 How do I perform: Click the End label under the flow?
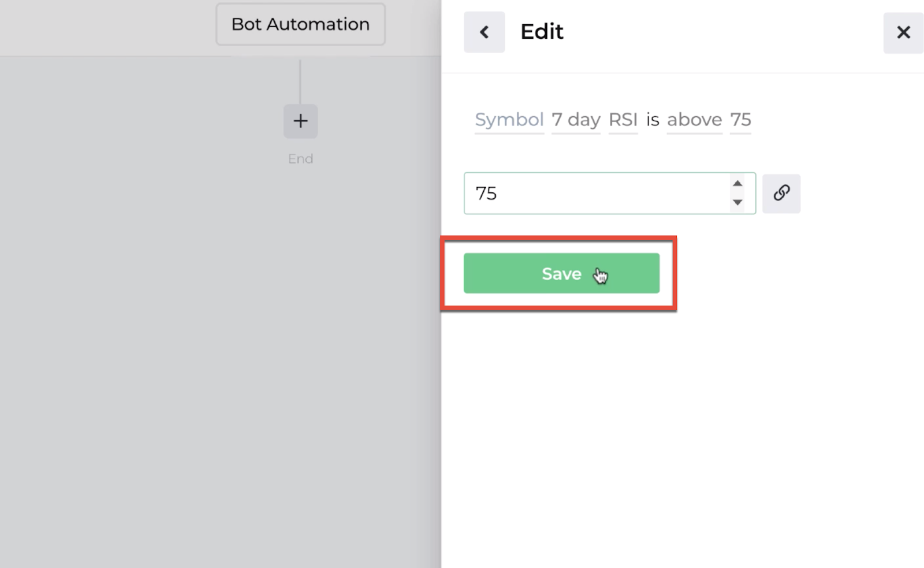tap(300, 159)
